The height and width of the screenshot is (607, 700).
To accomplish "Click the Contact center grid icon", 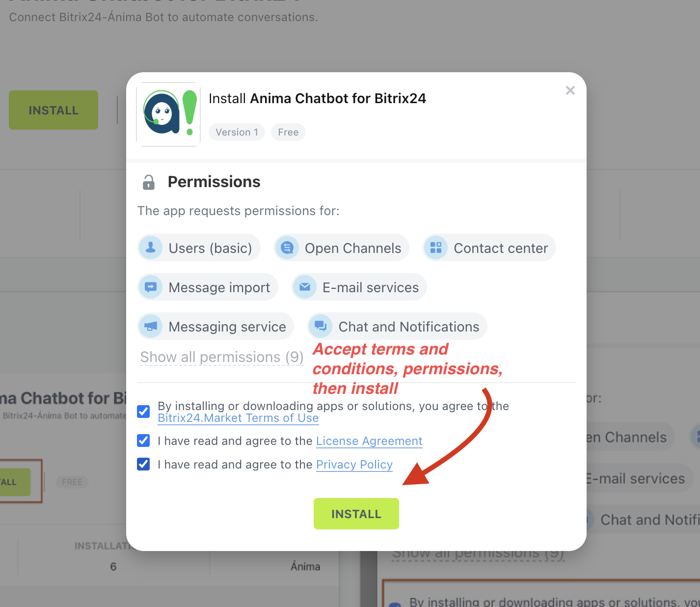I will point(436,248).
